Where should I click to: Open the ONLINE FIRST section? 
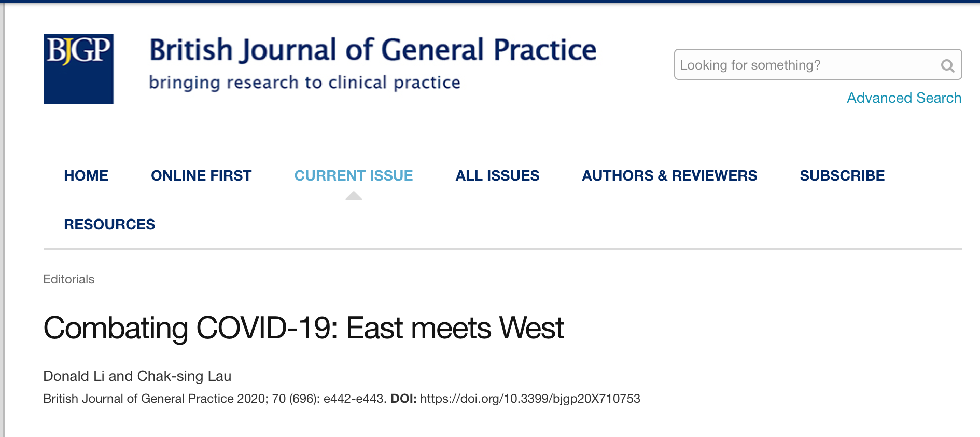[x=201, y=176]
